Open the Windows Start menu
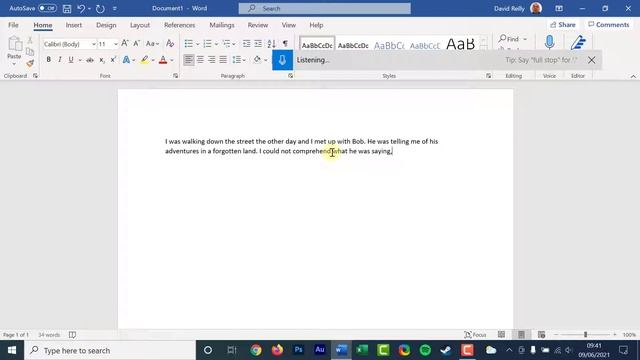The width and height of the screenshot is (640, 360). pyautogui.click(x=12, y=350)
